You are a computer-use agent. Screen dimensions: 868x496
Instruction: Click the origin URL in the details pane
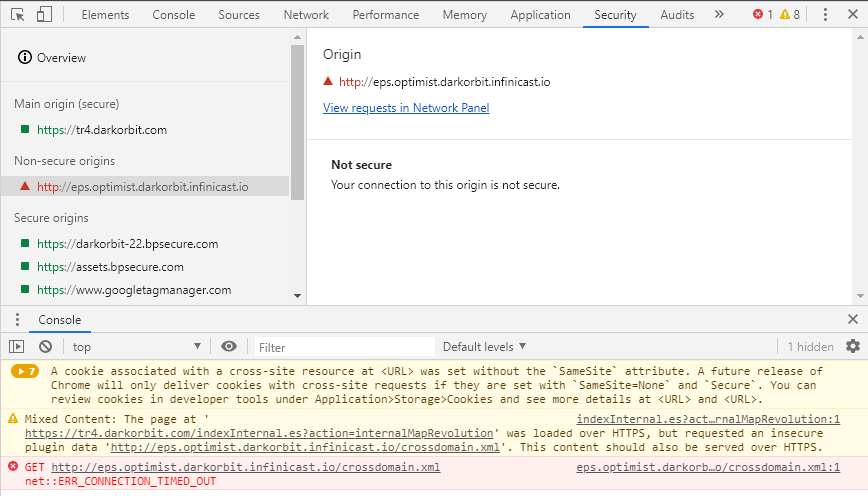(x=445, y=82)
